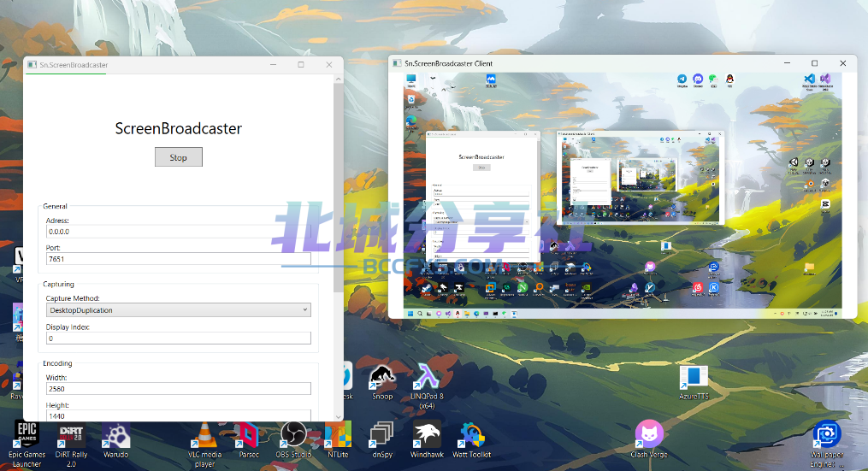Click the Capture Method label
This screenshot has height=471, width=868.
pos(73,298)
